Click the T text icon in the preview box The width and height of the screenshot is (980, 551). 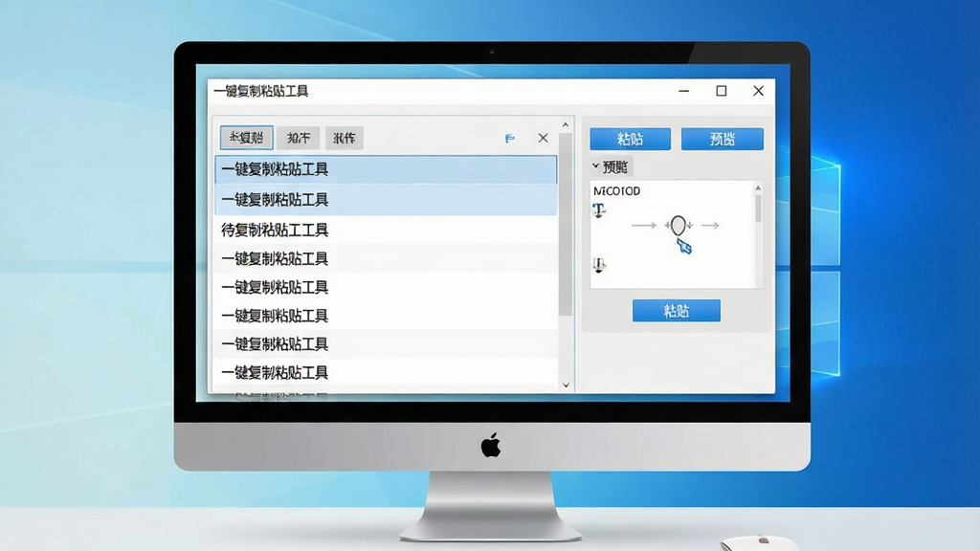coord(599,210)
